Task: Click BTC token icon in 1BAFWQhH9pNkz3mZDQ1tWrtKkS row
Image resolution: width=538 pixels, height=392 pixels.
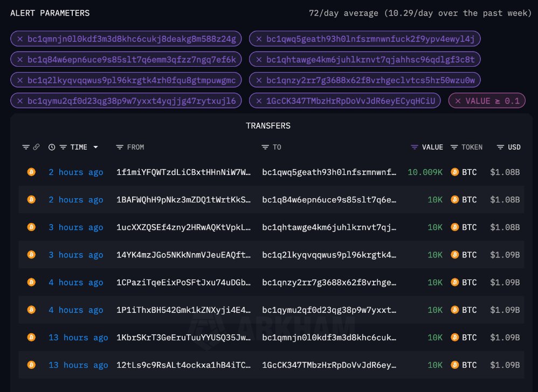Action: [454, 199]
